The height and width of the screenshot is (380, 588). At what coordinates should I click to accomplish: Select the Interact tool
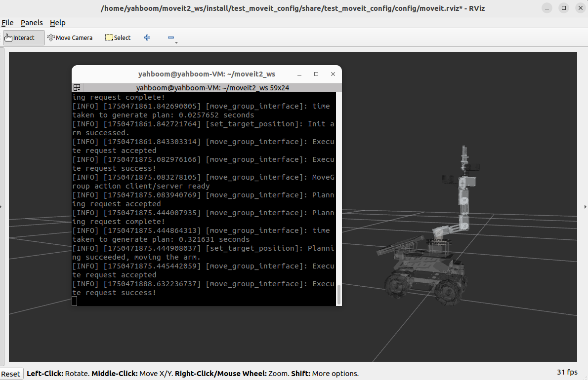point(24,38)
